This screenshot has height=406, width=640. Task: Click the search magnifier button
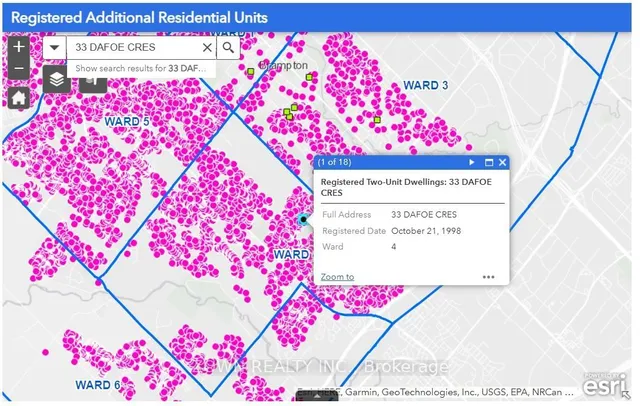click(x=229, y=47)
